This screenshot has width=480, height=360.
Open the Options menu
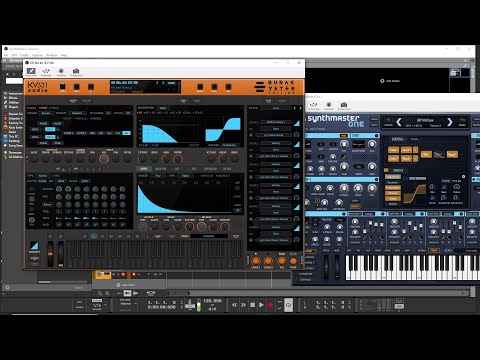[x=37, y=55]
